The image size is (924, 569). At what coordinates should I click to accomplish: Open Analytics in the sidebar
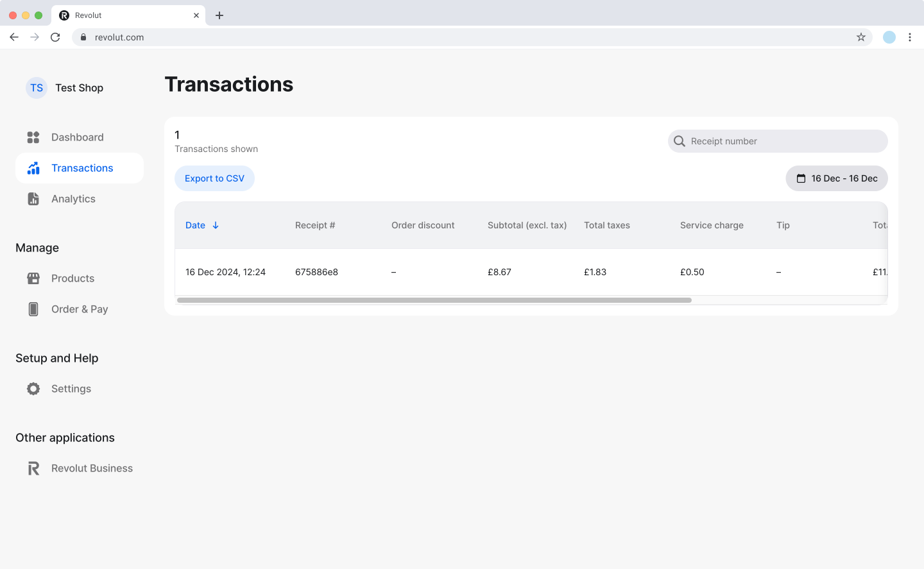point(80,199)
